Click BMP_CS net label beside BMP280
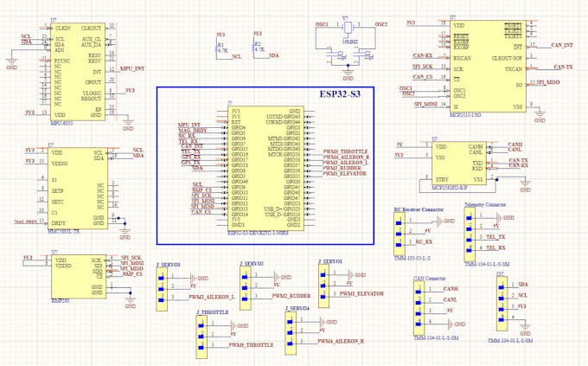Image resolution: width=588 pixels, height=366 pixels. pos(132,274)
